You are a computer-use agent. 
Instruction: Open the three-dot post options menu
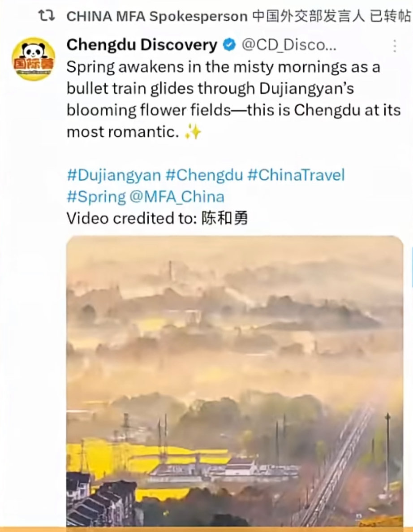395,46
